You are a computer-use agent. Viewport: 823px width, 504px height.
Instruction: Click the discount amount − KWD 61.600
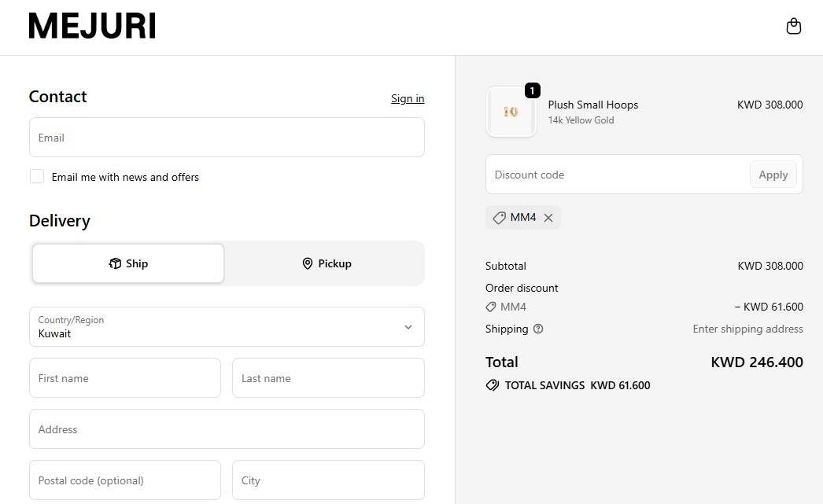769,307
